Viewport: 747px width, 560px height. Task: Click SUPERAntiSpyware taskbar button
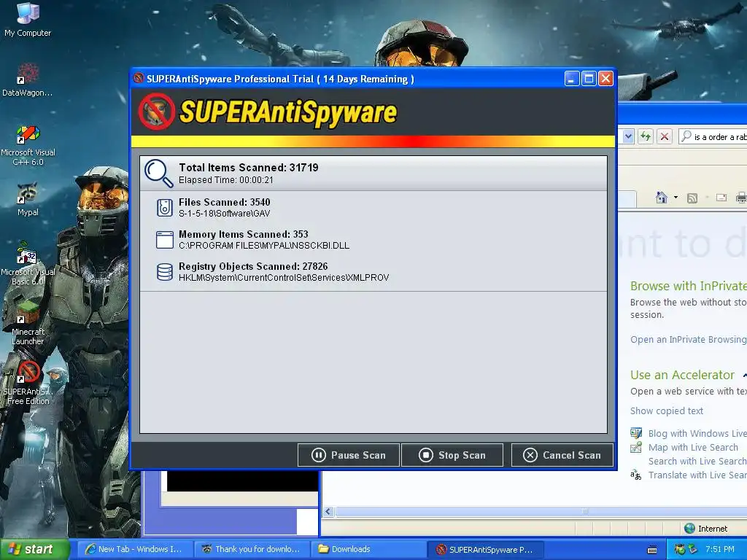click(x=485, y=549)
